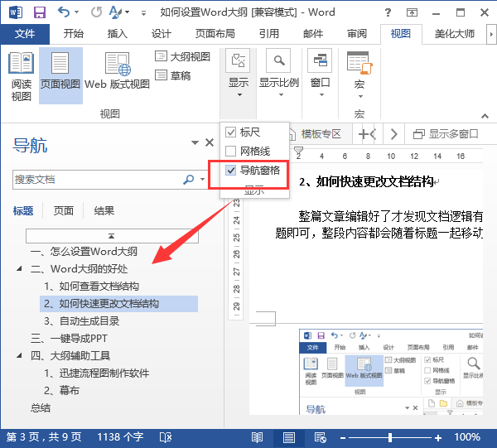This screenshot has height=448, width=497.
Task: Jump to top of headings list
Action: pyautogui.click(x=112, y=236)
